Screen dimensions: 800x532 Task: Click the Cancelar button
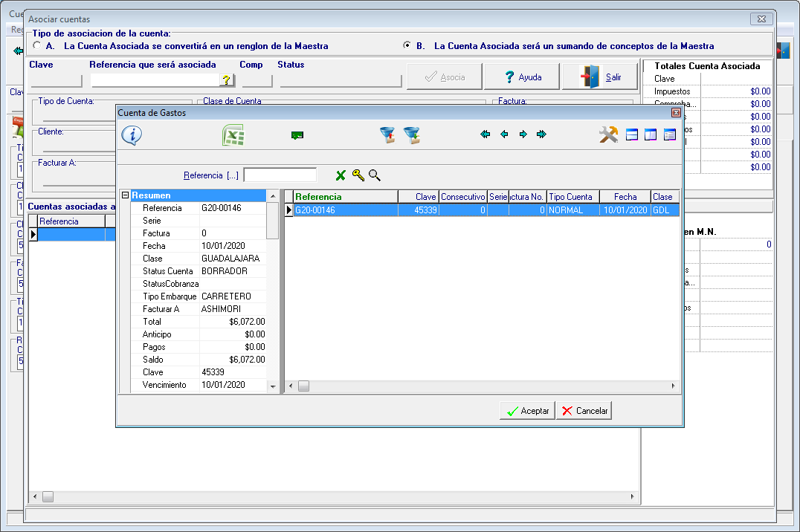coord(584,411)
